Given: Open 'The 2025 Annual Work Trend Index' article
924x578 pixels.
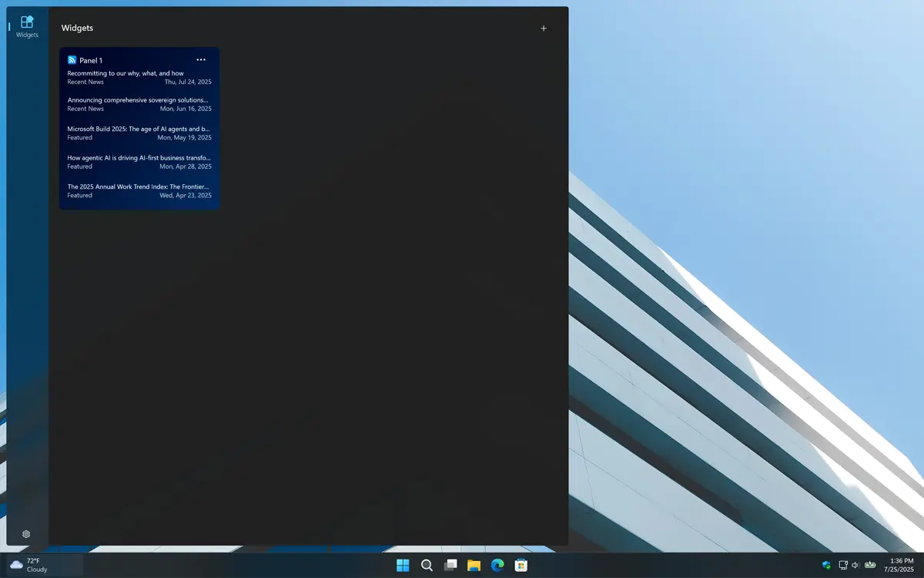Looking at the screenshot, I should point(139,187).
